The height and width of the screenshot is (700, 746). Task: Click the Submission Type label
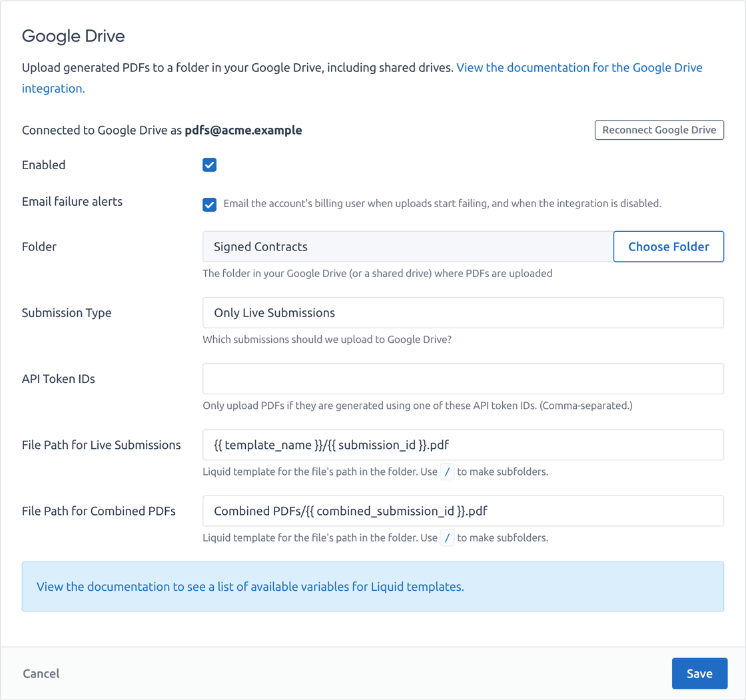pos(67,313)
